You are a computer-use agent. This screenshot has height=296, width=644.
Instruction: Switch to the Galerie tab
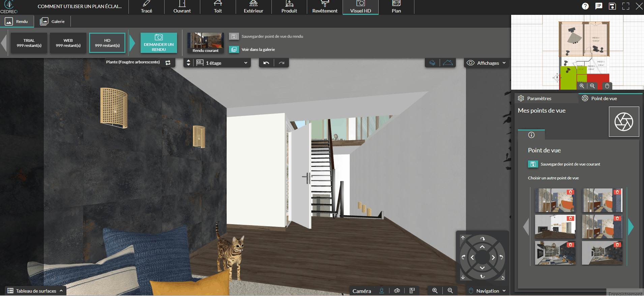pos(52,22)
